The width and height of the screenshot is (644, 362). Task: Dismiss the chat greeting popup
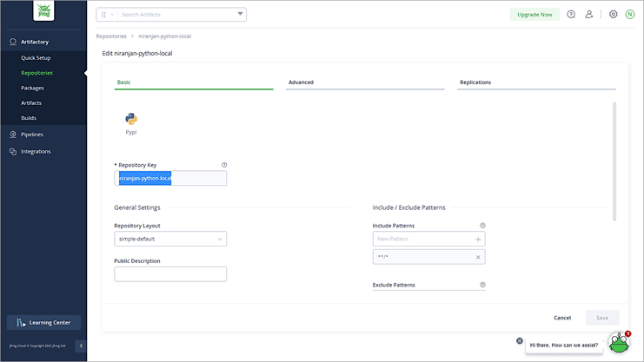[520, 341]
